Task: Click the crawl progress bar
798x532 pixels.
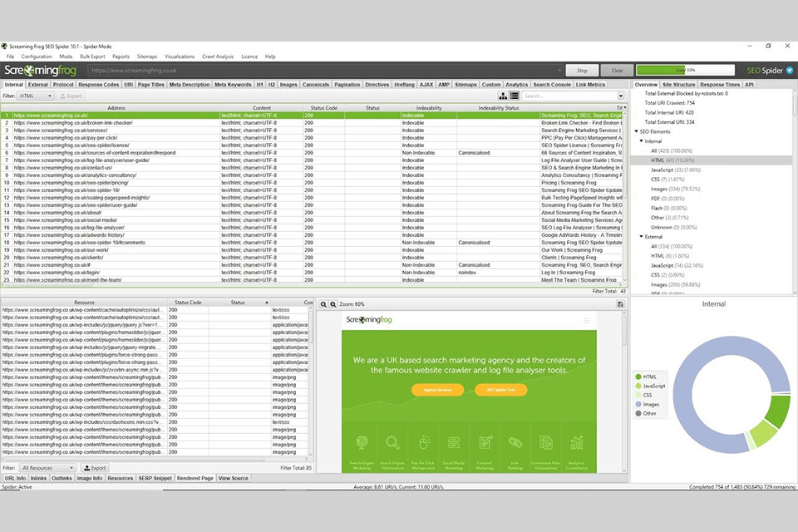Action: tap(685, 71)
